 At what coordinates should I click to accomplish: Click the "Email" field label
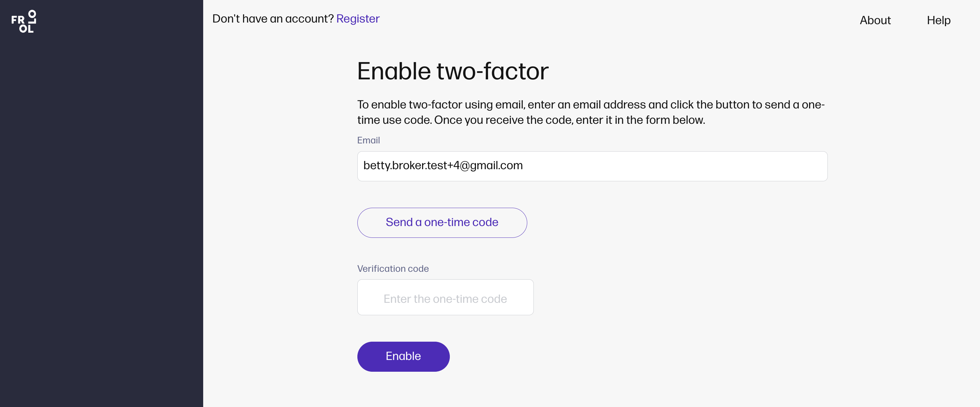click(368, 140)
